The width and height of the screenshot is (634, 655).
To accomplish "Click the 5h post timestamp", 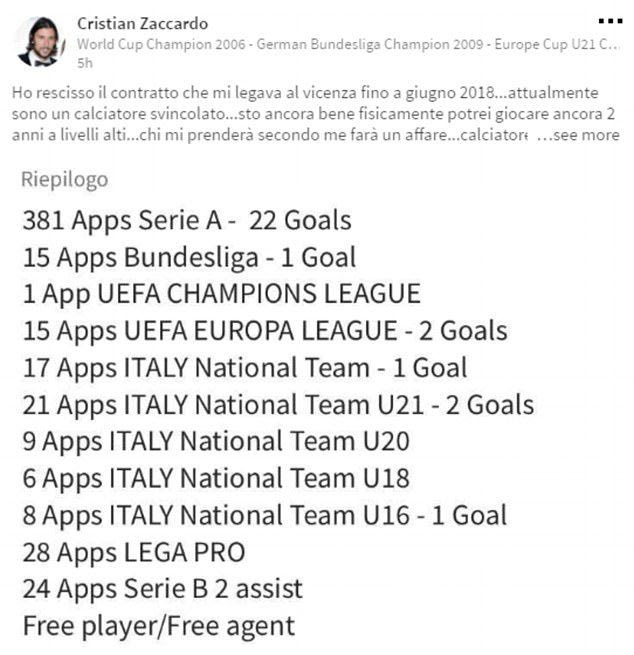I will coord(84,62).
